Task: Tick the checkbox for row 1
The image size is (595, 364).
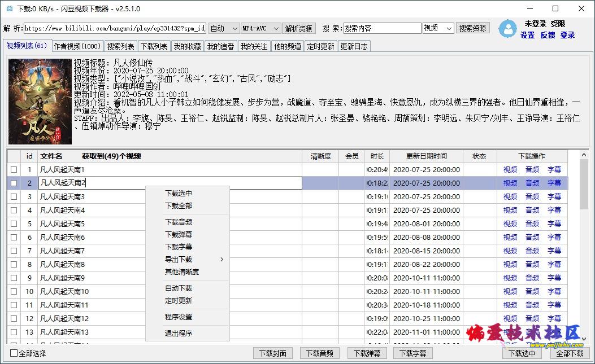Action: pyautogui.click(x=14, y=169)
